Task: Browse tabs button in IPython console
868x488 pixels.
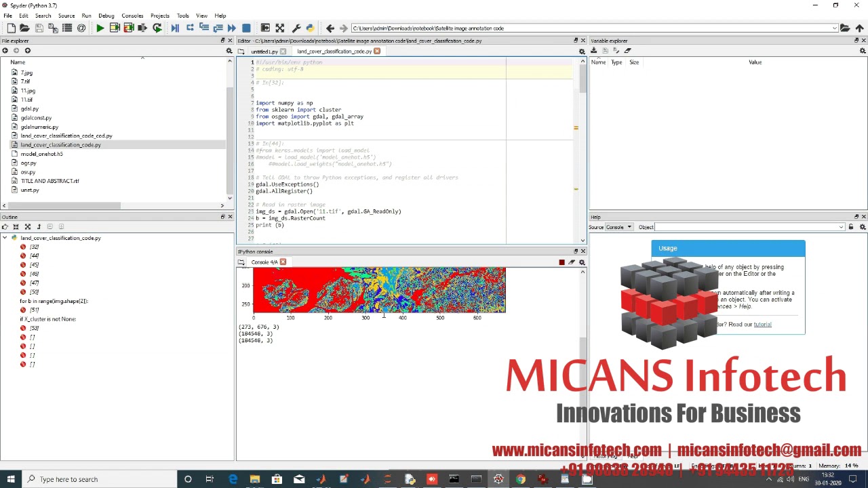Action: [x=241, y=262]
